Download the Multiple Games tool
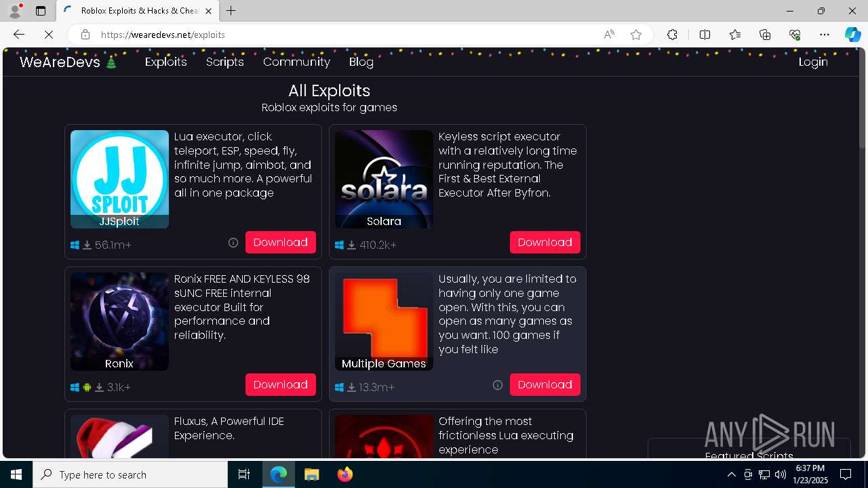The image size is (868, 488). (x=545, y=384)
